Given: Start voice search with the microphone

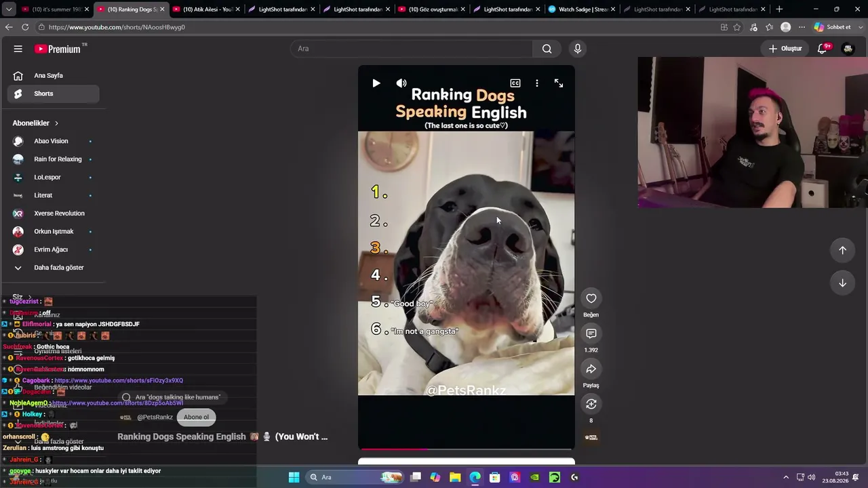Looking at the screenshot, I should click(578, 49).
